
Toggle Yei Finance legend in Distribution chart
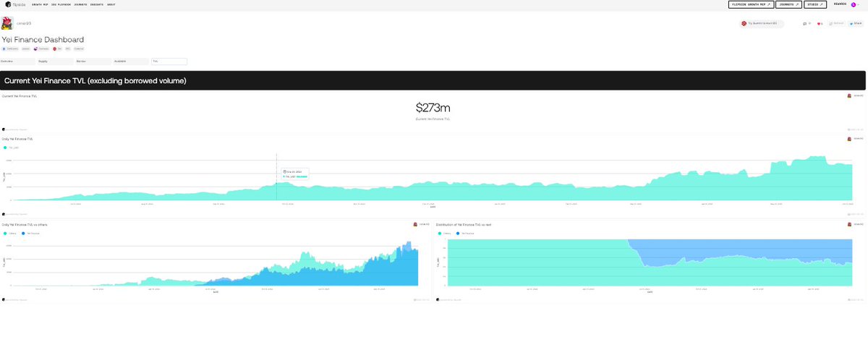[465, 234]
